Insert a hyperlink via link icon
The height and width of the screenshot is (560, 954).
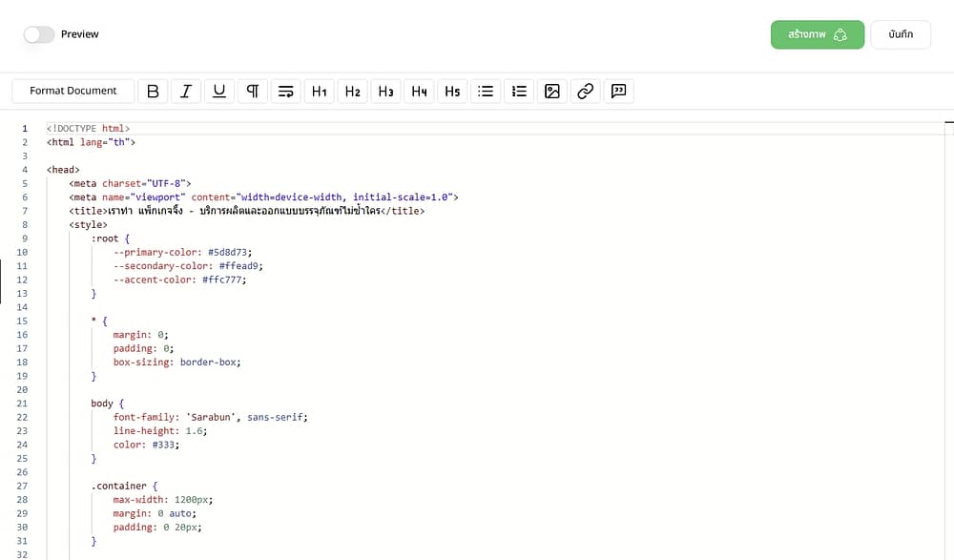click(x=586, y=91)
